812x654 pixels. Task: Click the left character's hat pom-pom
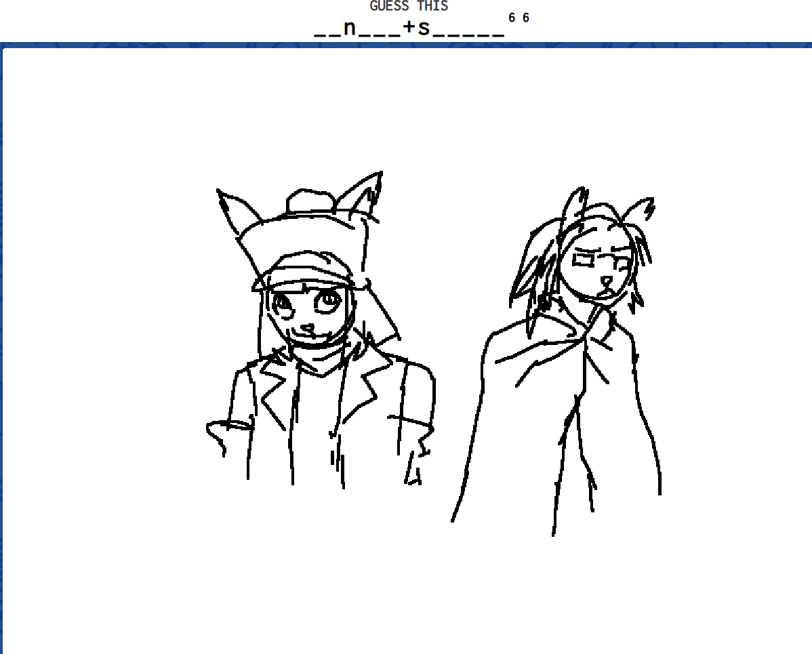pyautogui.click(x=310, y=201)
